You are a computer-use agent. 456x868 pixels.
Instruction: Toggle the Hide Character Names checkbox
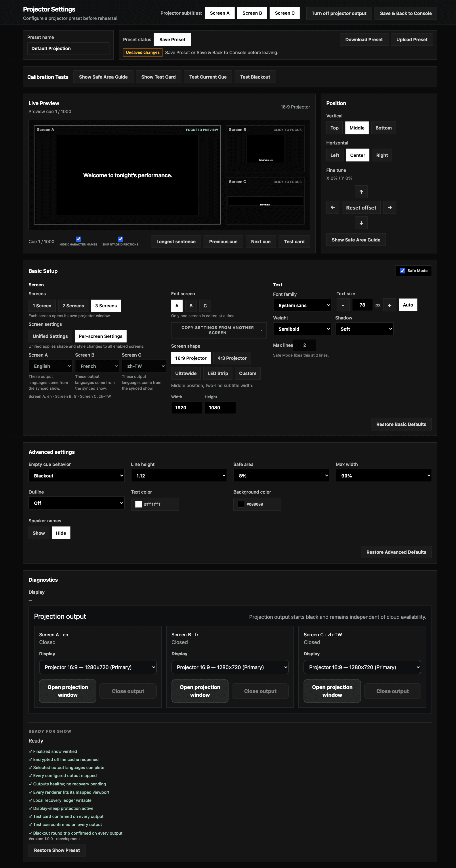point(78,239)
